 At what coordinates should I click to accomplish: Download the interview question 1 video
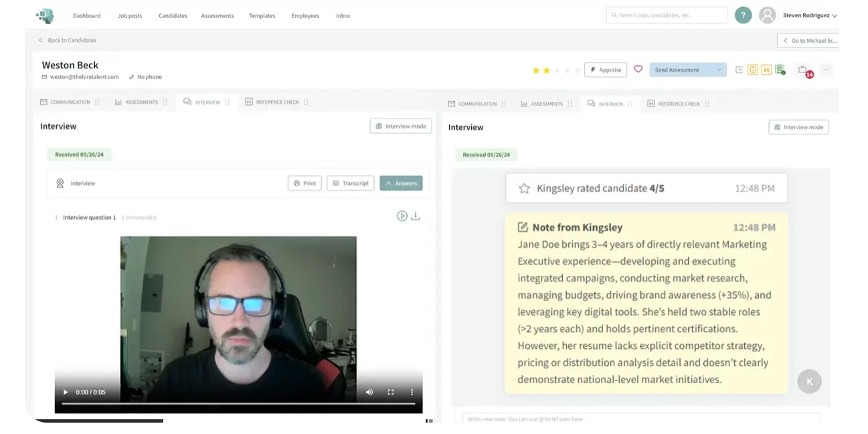pos(416,216)
